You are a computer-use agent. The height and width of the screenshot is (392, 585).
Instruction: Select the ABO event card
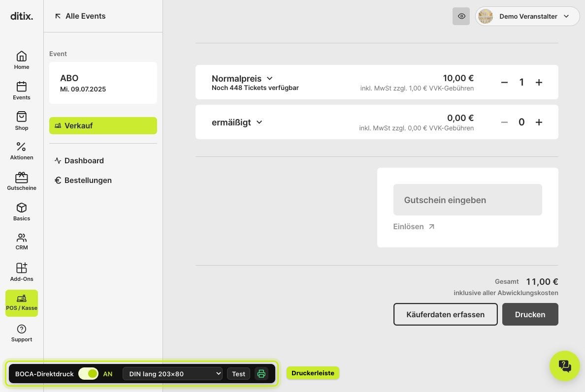click(x=103, y=83)
